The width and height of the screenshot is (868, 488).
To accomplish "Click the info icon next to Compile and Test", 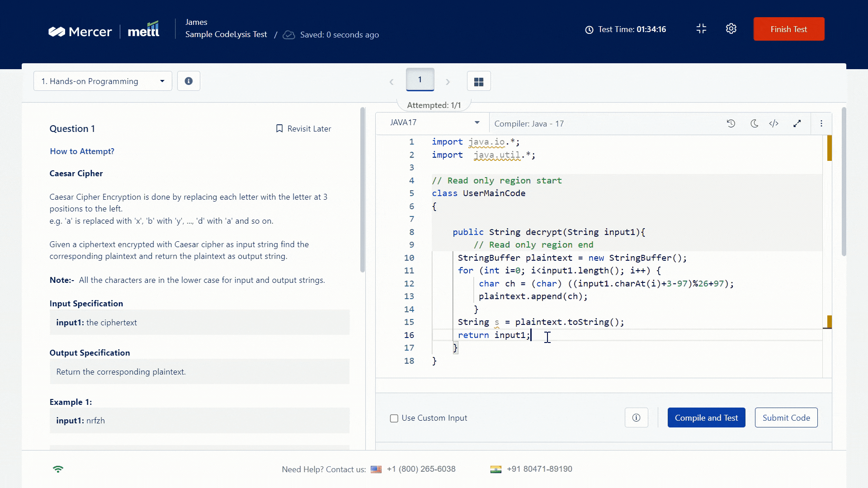I will pos(636,418).
